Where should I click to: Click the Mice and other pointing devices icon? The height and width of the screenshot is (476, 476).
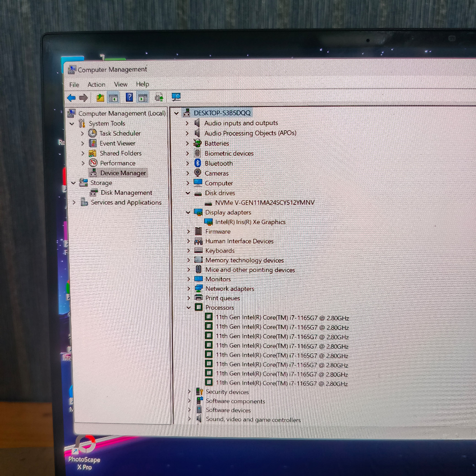pyautogui.click(x=198, y=269)
